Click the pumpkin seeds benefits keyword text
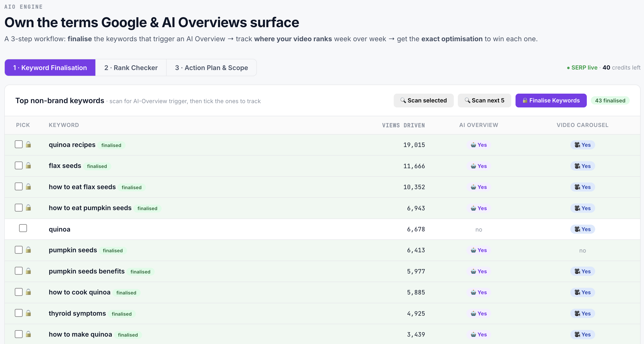 [87, 271]
